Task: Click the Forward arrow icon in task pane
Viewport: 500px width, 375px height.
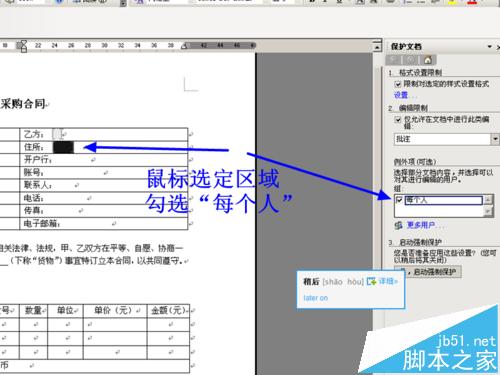Action: (x=411, y=60)
